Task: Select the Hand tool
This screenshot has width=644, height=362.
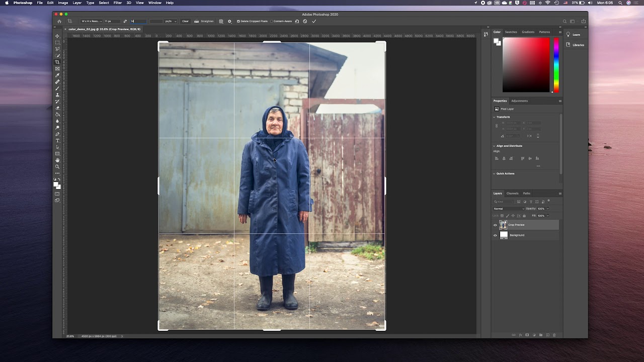Action: click(x=57, y=160)
